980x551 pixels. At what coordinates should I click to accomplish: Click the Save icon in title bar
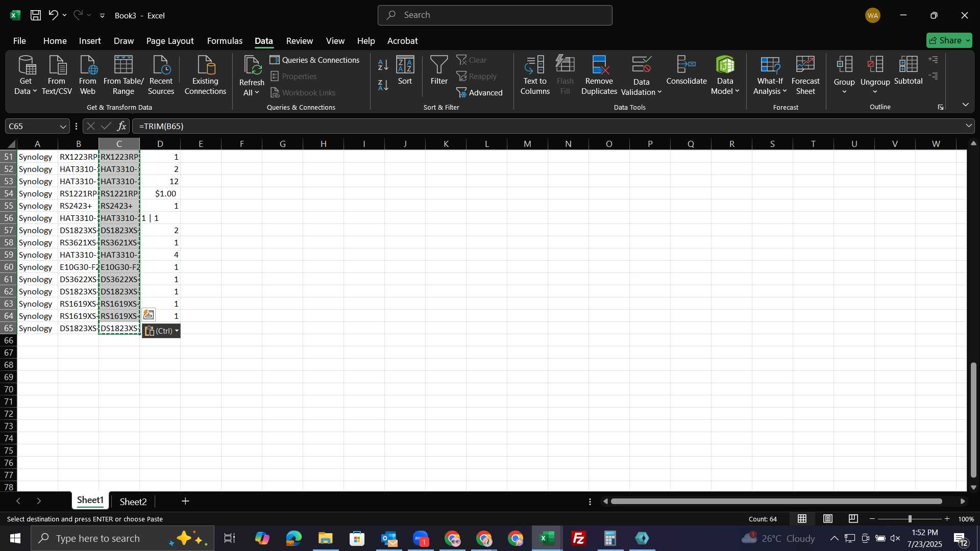[x=36, y=15]
